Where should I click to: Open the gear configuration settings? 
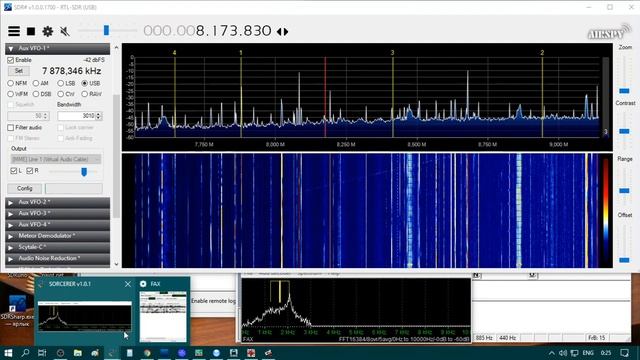pyautogui.click(x=48, y=31)
